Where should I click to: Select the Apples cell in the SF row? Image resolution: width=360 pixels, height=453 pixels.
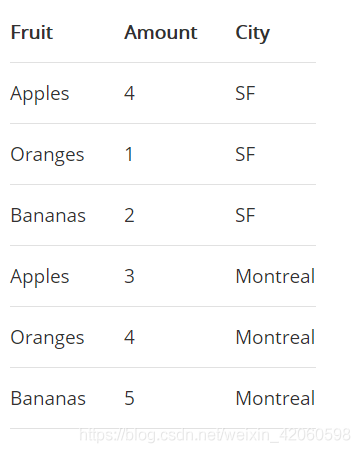pyautogui.click(x=40, y=94)
